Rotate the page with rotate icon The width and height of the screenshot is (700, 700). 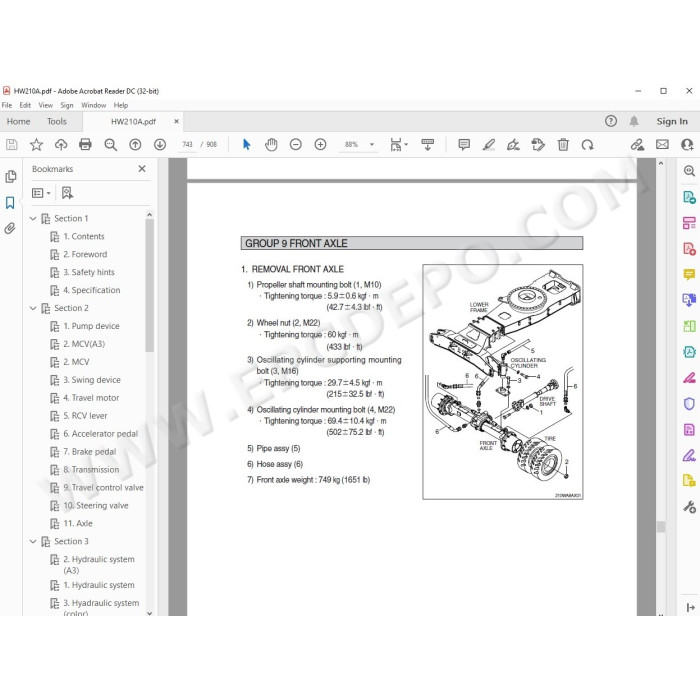click(588, 145)
